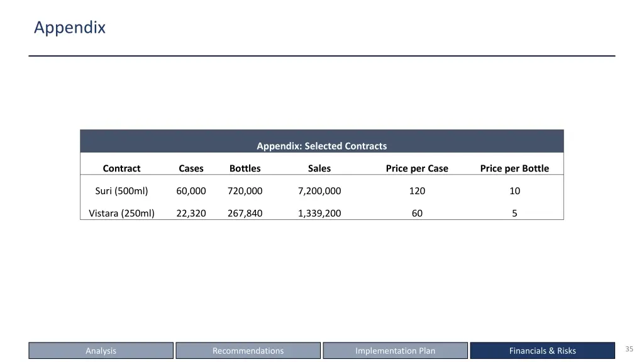644x362 pixels.
Task: Click the Appendix slide title
Action: tap(70, 28)
